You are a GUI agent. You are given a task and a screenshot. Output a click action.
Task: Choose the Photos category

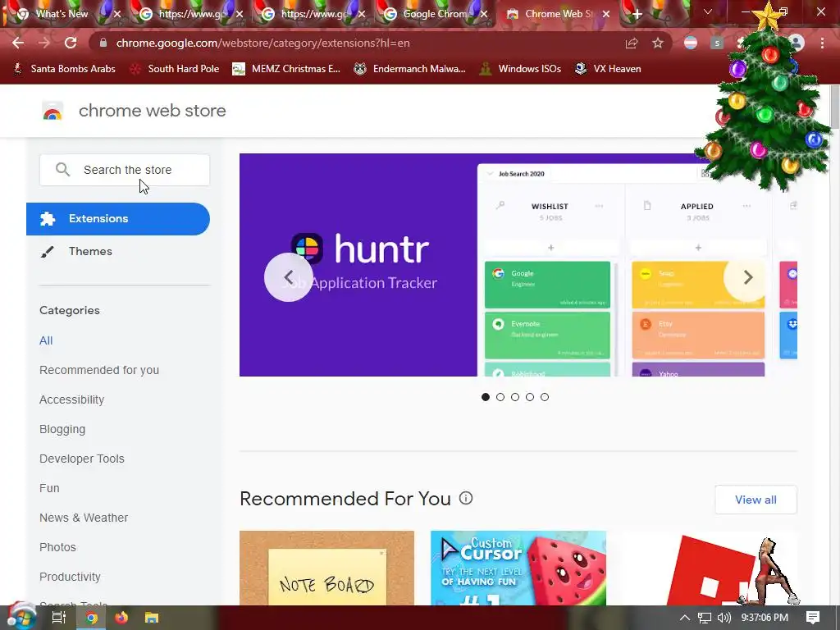57,547
